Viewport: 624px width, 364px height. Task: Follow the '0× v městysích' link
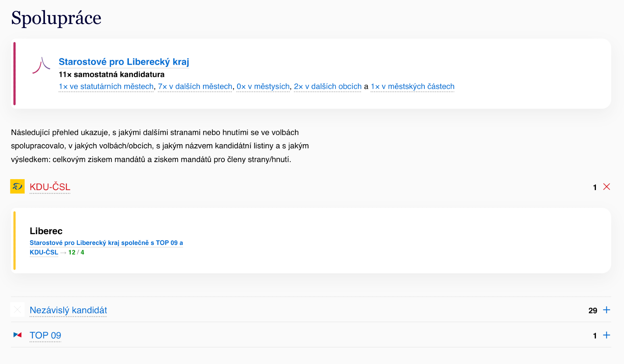(263, 86)
